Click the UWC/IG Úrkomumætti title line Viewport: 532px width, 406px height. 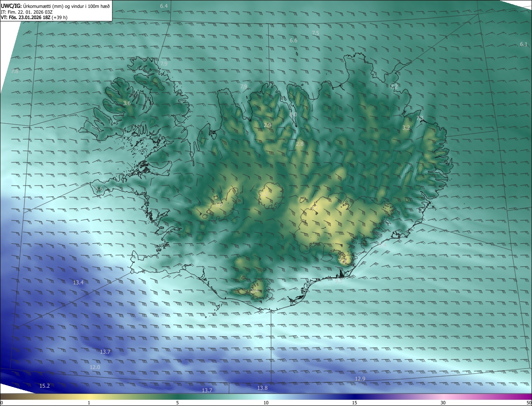(55, 6)
